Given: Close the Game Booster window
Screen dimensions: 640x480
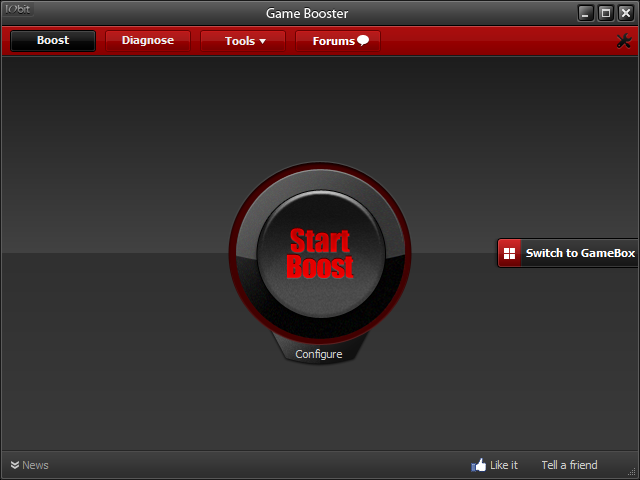Looking at the screenshot, I should pos(626,13).
